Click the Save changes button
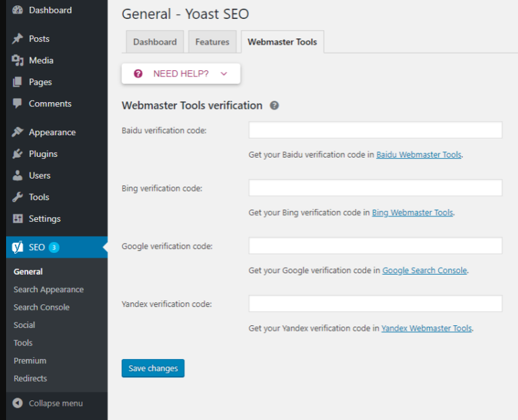 click(153, 368)
